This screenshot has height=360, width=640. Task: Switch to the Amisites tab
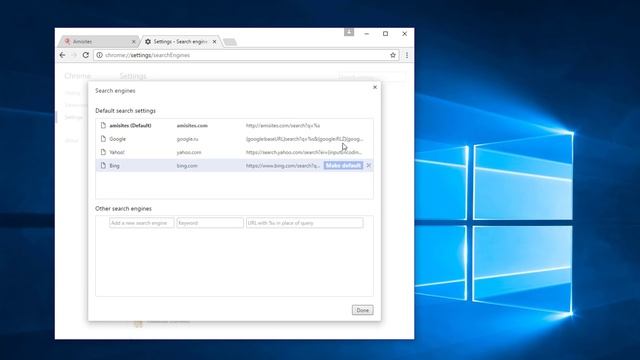point(98,42)
